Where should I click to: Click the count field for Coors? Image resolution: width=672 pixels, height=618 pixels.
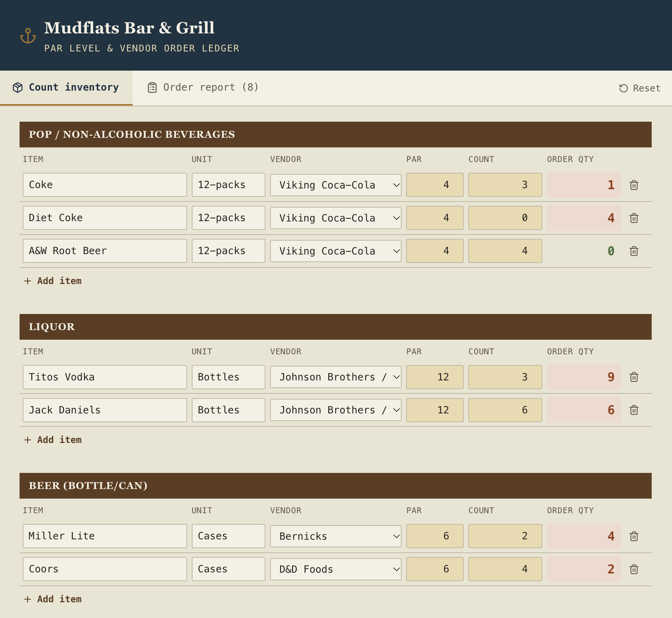(505, 569)
